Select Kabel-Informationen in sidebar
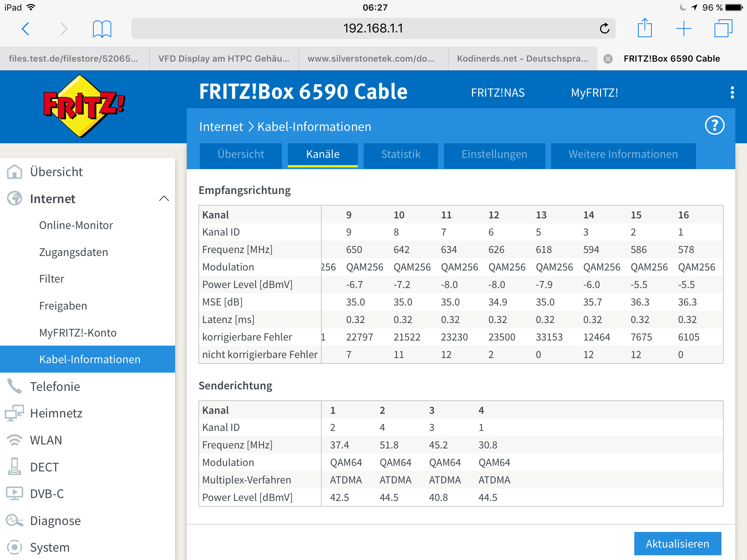 click(88, 359)
